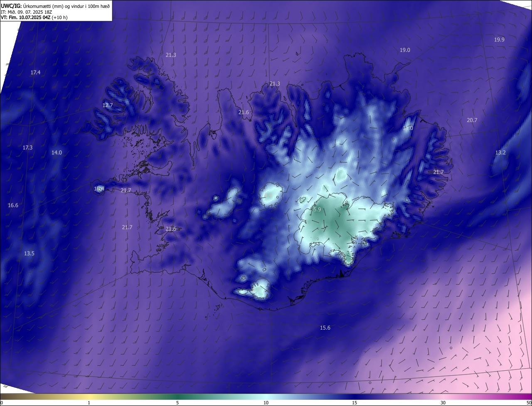Click the colorbar tick label 15
532x406 pixels.
(x=355, y=403)
